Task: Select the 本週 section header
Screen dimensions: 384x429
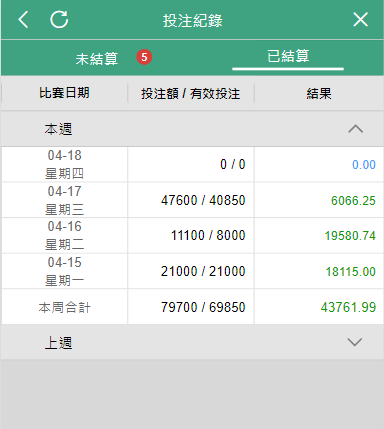Action: [192, 129]
